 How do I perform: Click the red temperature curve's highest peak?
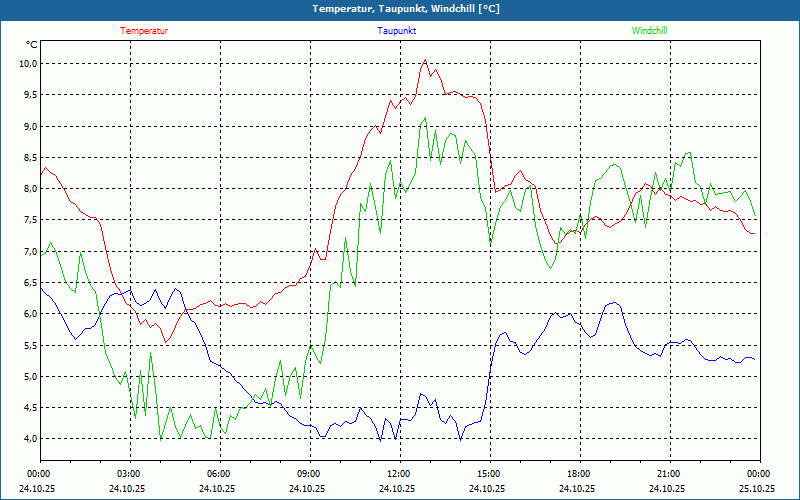[x=425, y=60]
